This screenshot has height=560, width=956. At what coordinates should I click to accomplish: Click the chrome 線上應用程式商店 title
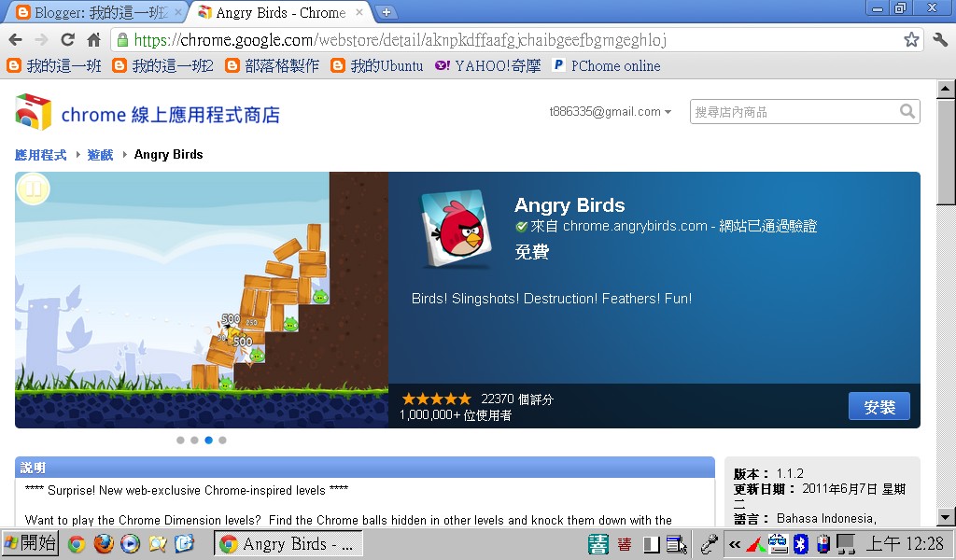171,115
